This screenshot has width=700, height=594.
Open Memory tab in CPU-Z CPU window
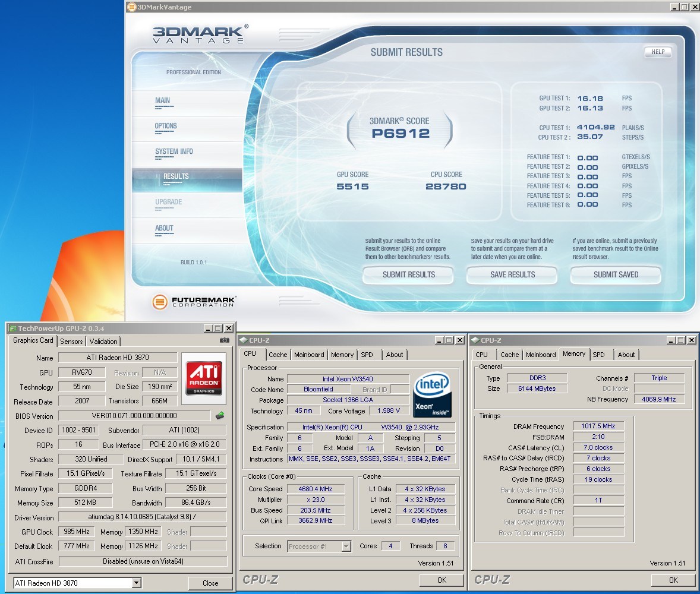click(x=342, y=355)
